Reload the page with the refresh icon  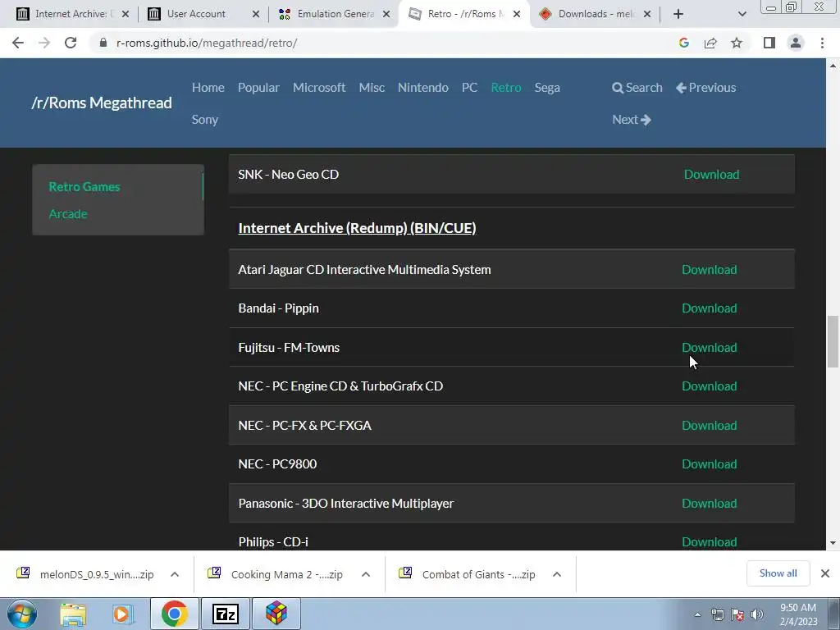tap(71, 43)
